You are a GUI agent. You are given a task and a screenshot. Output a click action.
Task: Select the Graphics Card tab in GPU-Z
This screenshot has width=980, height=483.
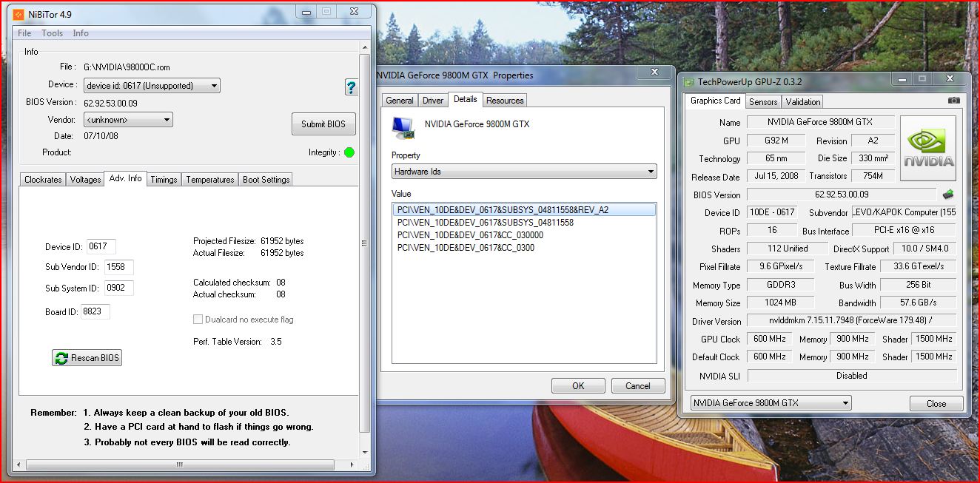pyautogui.click(x=715, y=101)
